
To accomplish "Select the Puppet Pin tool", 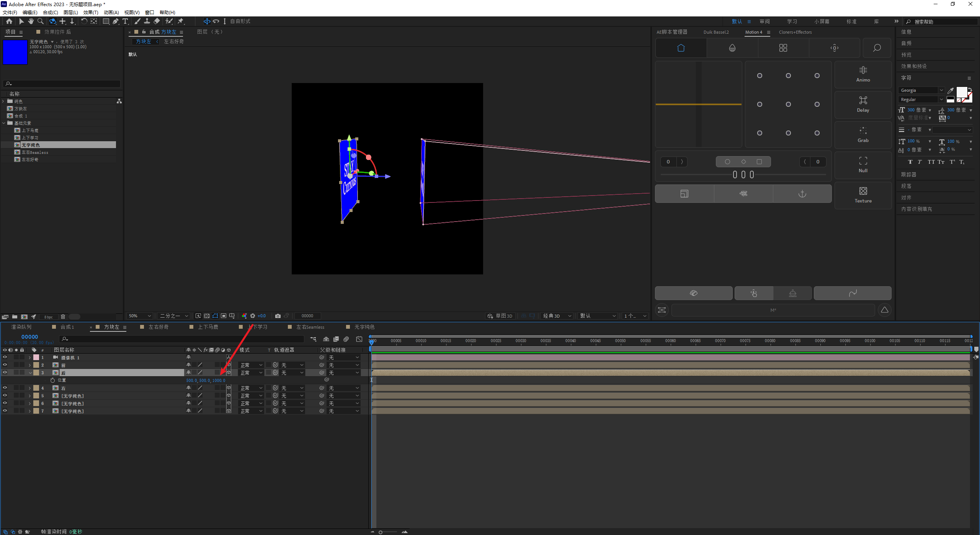I will 181,21.
